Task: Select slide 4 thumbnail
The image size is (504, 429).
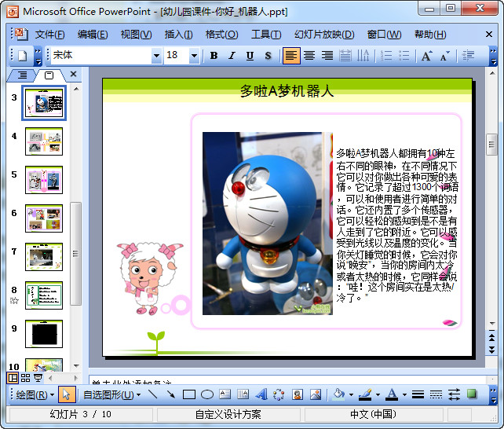Action: (x=44, y=141)
